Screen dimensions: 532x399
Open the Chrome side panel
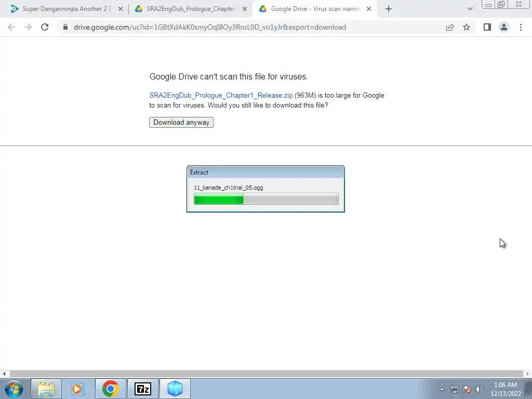coord(487,27)
